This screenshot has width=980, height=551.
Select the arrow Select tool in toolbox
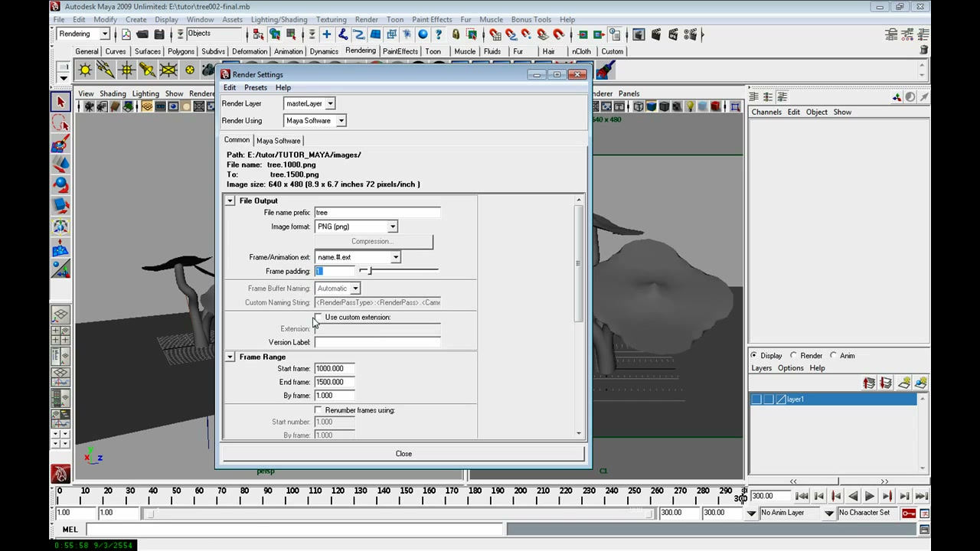point(60,102)
